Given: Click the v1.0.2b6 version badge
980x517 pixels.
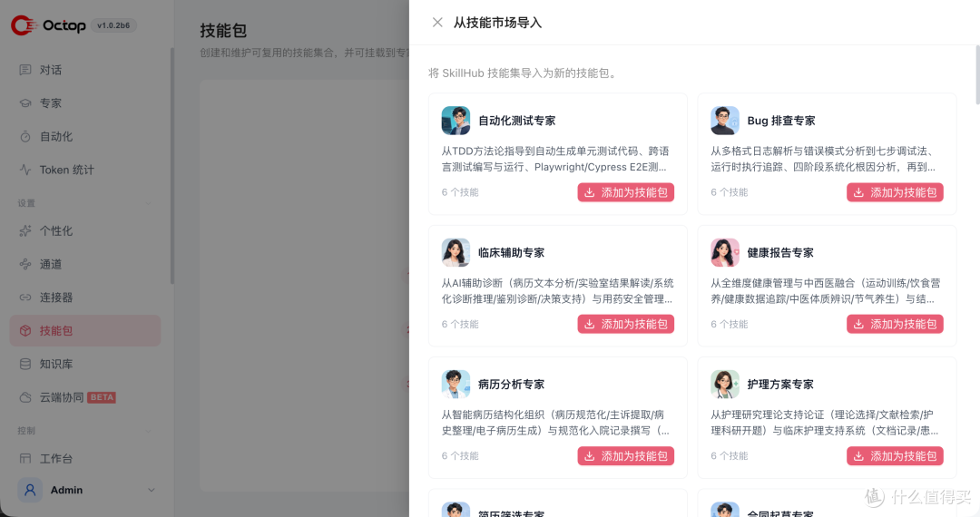Looking at the screenshot, I should (113, 25).
